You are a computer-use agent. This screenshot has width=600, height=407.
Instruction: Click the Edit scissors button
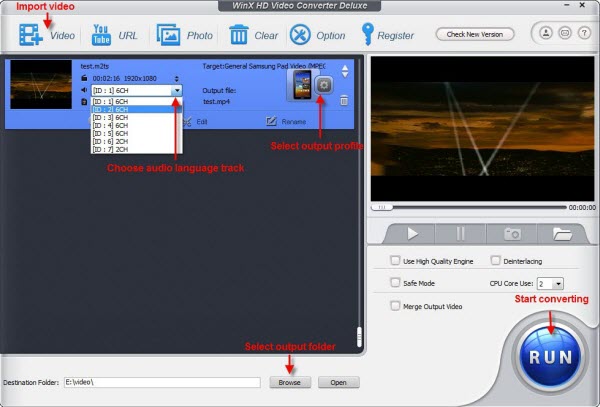pos(195,122)
